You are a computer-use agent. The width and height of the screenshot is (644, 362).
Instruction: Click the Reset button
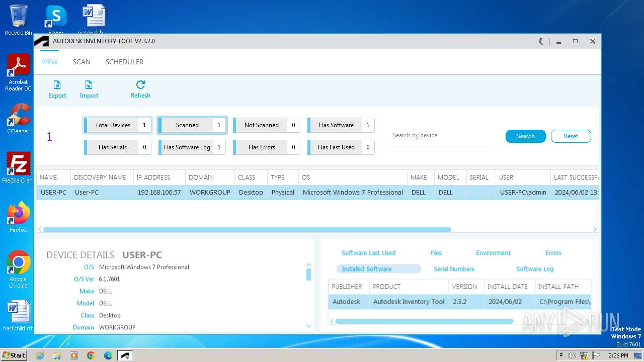[x=571, y=136]
